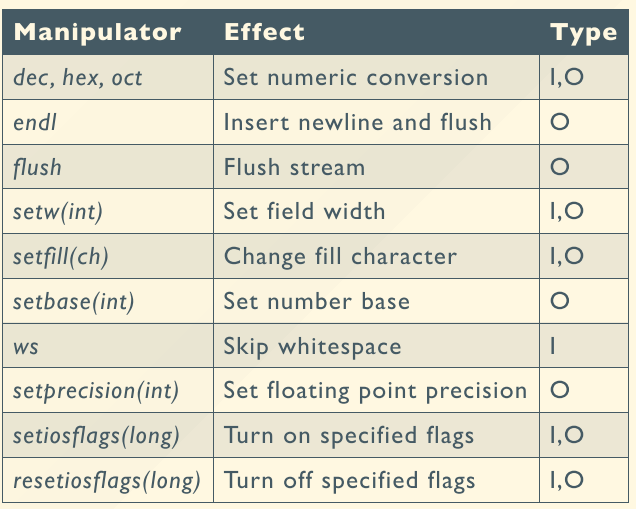Click 'Turn on specified flags' effect
Image resolution: width=636 pixels, height=509 pixels.
[349, 436]
